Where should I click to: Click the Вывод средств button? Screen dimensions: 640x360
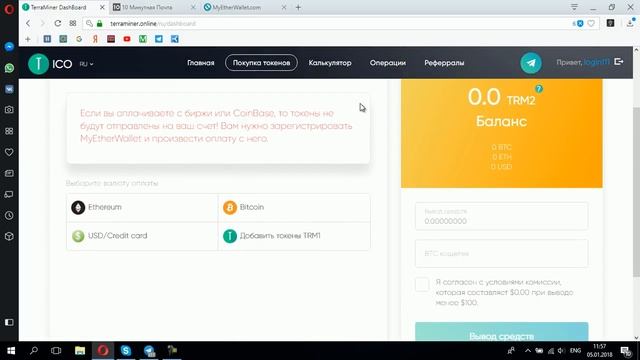[x=502, y=331]
